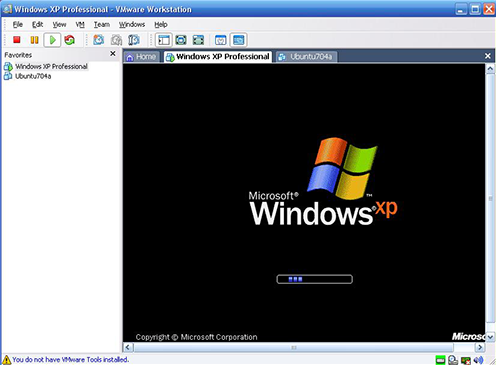This screenshot has height=365, width=496.
Task: Open the Team menu
Action: 102,24
